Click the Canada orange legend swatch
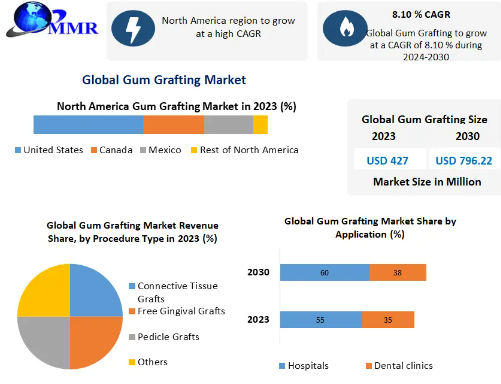 94,150
